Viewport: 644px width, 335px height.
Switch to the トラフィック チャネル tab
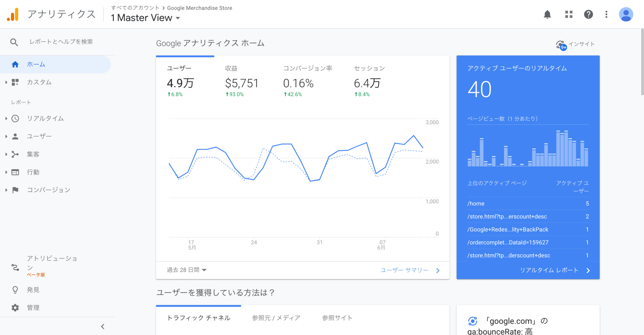tap(199, 318)
